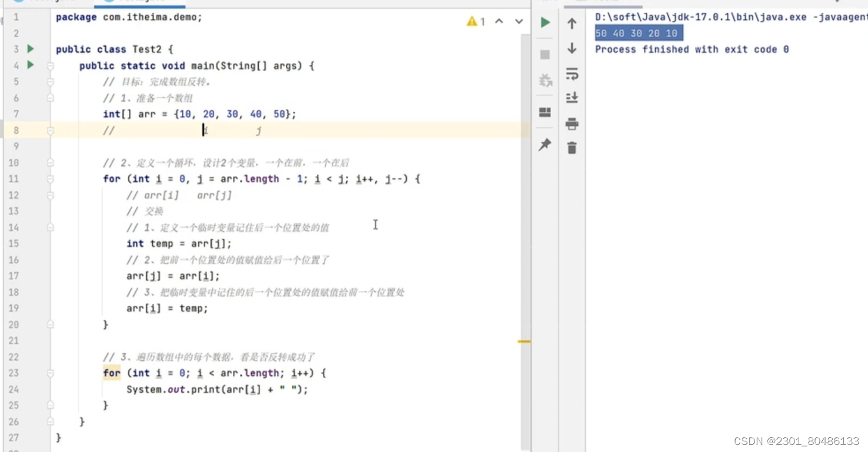868x452 pixels.
Task: Click 'public class Test2 {' declaration
Action: coord(114,49)
